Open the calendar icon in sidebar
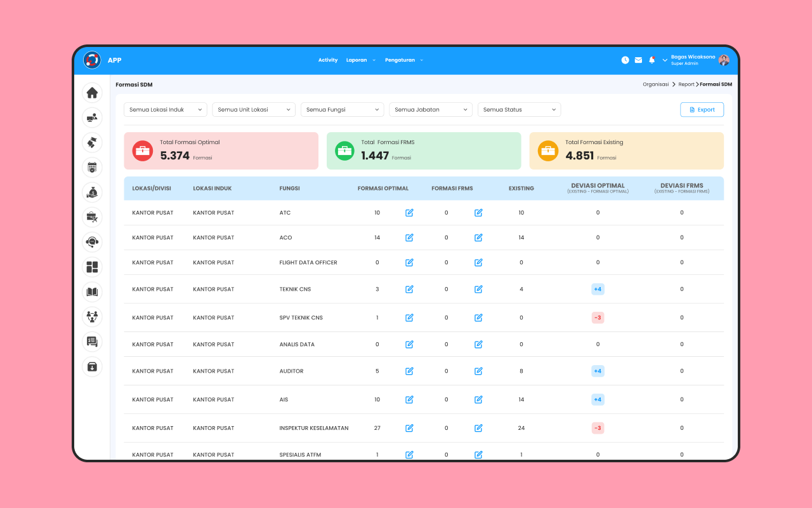812x508 pixels. pyautogui.click(x=92, y=167)
